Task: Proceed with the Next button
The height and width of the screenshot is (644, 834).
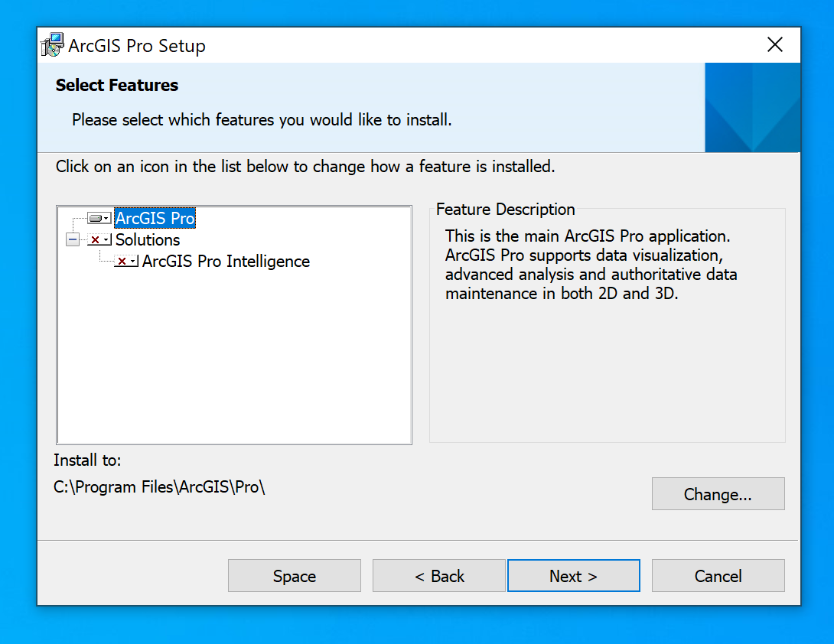Action: click(x=573, y=576)
